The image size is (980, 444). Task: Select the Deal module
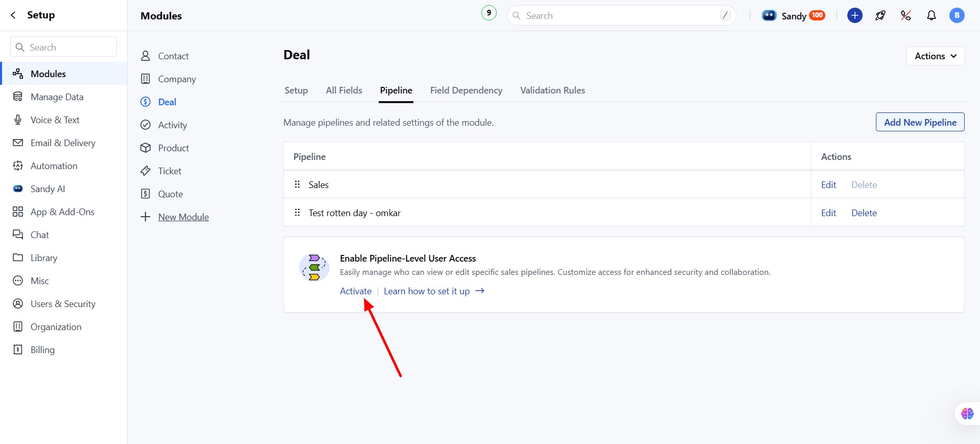(x=167, y=102)
